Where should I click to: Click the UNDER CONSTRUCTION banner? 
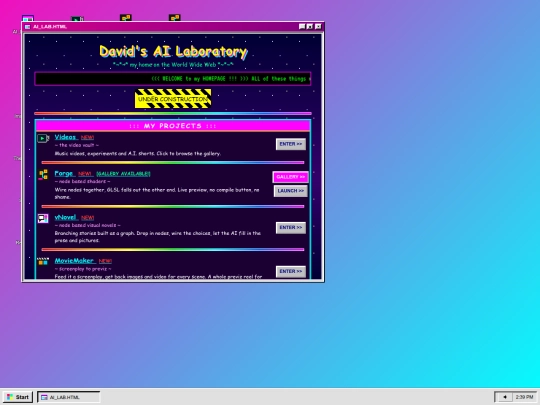tap(173, 98)
